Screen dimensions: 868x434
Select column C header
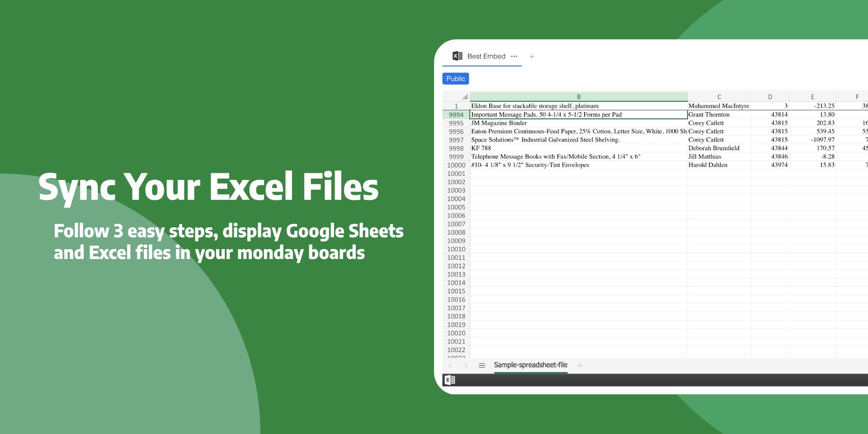click(x=719, y=97)
